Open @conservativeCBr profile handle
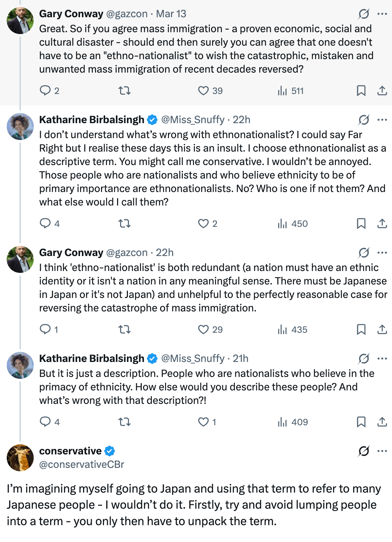 82,465
